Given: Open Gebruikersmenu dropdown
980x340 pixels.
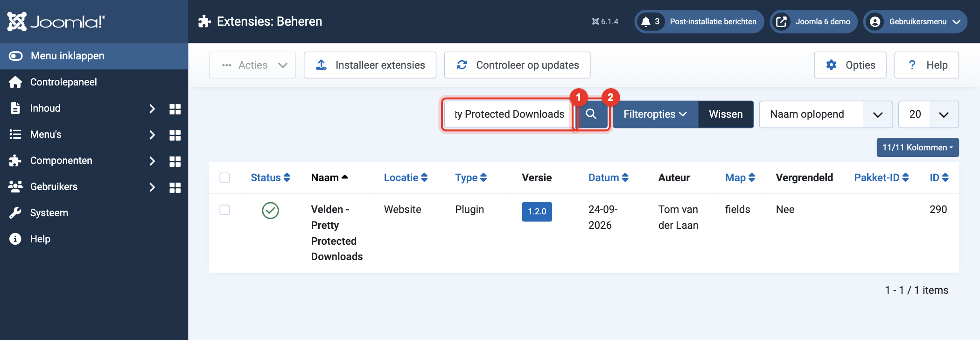Looking at the screenshot, I should pyautogui.click(x=915, y=21).
